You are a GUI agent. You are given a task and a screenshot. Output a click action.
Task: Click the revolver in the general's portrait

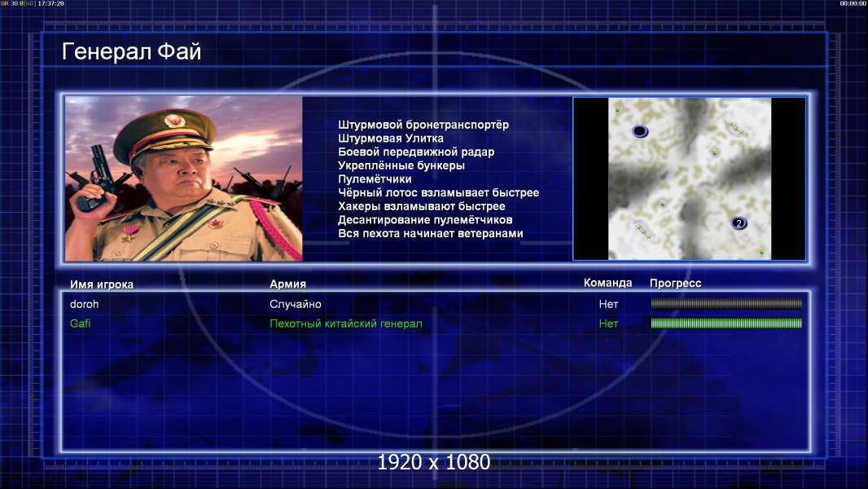click(x=95, y=180)
